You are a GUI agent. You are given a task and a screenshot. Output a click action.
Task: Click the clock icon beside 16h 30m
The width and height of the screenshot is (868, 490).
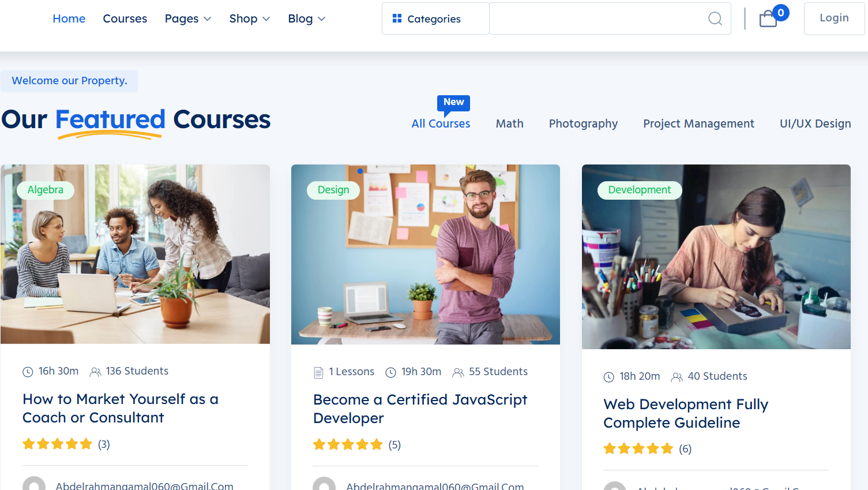(x=28, y=372)
